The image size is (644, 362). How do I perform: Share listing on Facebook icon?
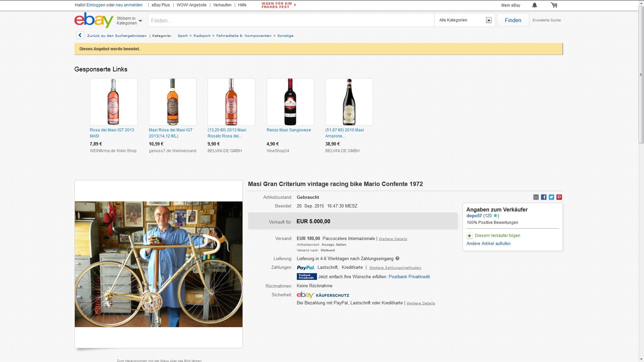tap(544, 197)
